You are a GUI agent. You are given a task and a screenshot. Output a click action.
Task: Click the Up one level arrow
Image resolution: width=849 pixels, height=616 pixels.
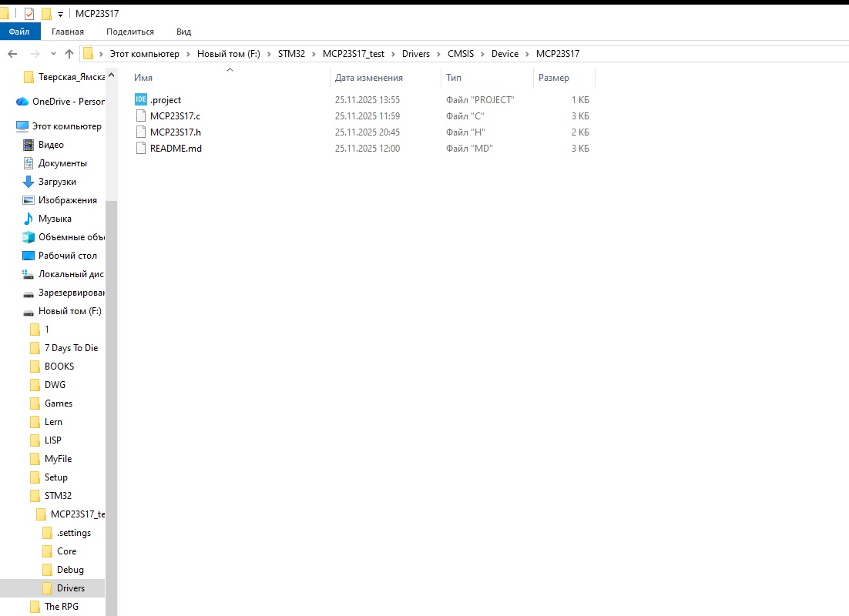pos(69,54)
